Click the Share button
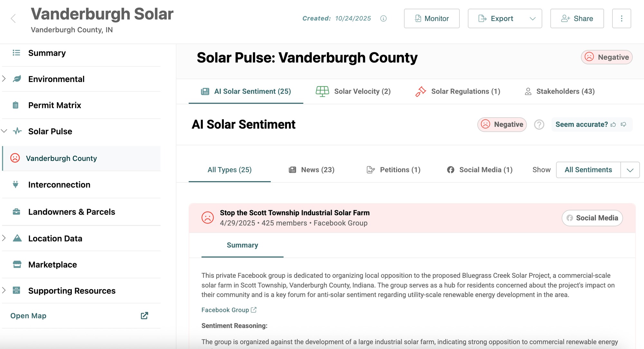The image size is (644, 349). tap(577, 18)
